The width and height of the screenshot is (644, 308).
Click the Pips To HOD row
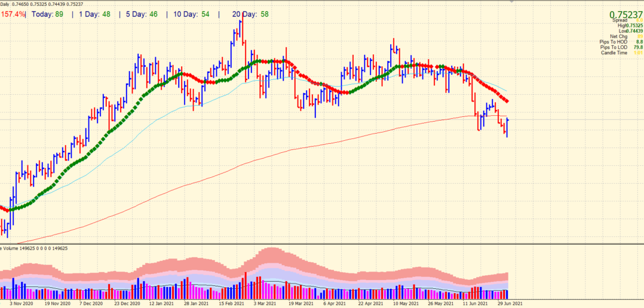click(x=621, y=42)
